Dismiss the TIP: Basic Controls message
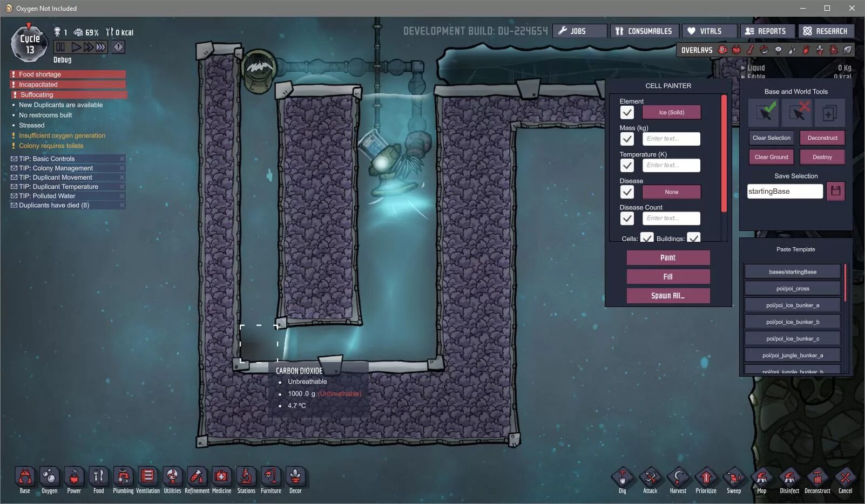The height and width of the screenshot is (504, 865). (x=122, y=159)
